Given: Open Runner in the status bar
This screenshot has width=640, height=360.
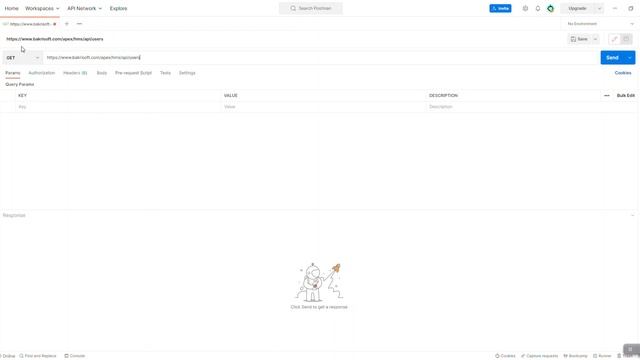Looking at the screenshot, I should [x=602, y=356].
